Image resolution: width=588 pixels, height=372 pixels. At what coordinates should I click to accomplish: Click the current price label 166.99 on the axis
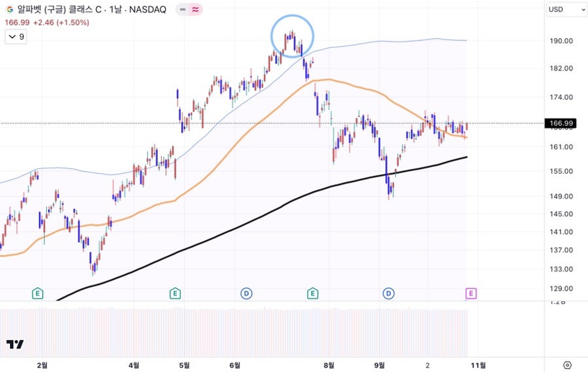point(560,123)
